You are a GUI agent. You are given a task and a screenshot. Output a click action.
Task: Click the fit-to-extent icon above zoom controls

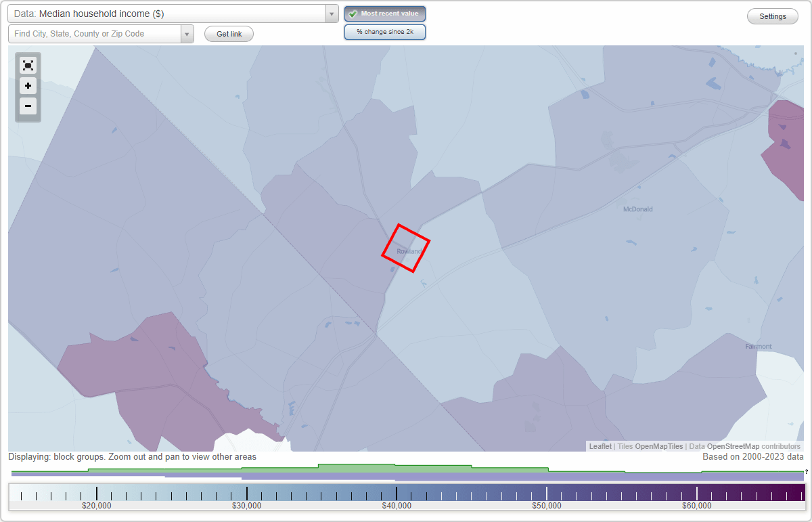(x=28, y=65)
